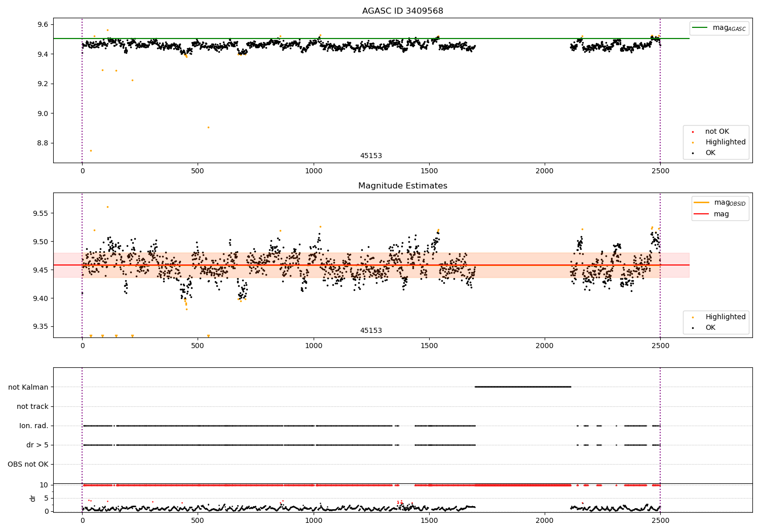Image resolution: width=760 pixels, height=532 pixels.
Task: Click the 10 tick on the dr axis
Action: tap(44, 485)
